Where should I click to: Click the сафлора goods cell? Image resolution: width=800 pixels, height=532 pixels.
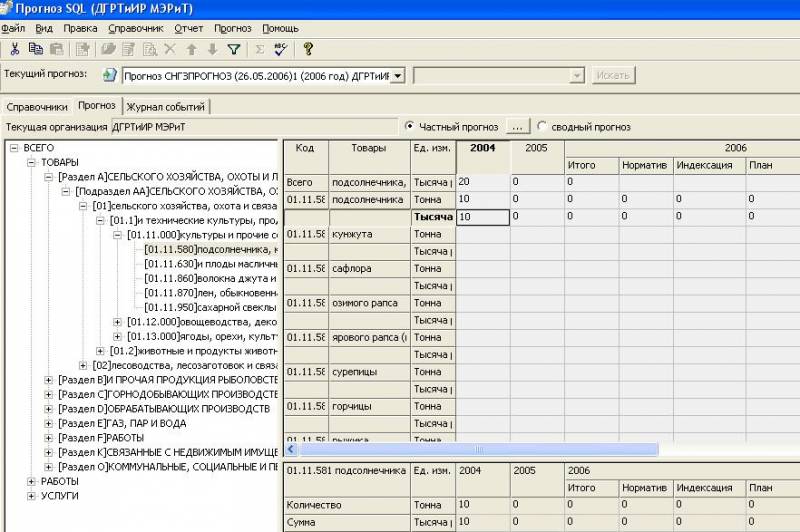[x=369, y=268]
